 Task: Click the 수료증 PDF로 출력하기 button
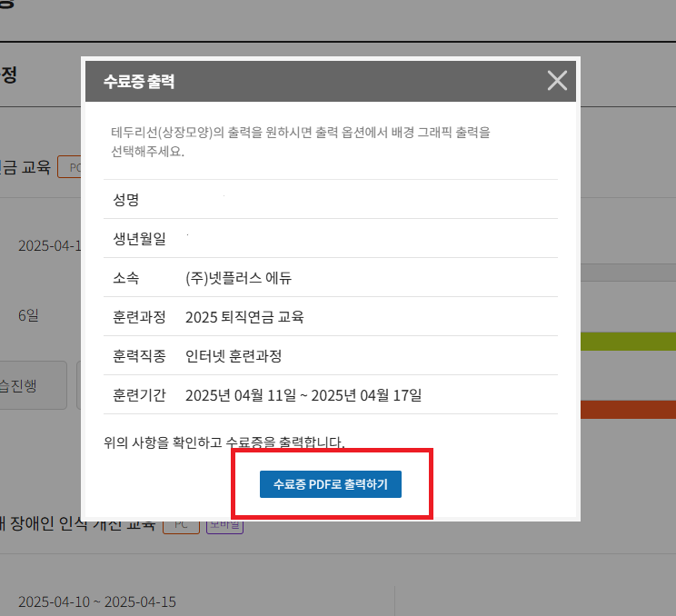[x=331, y=484]
